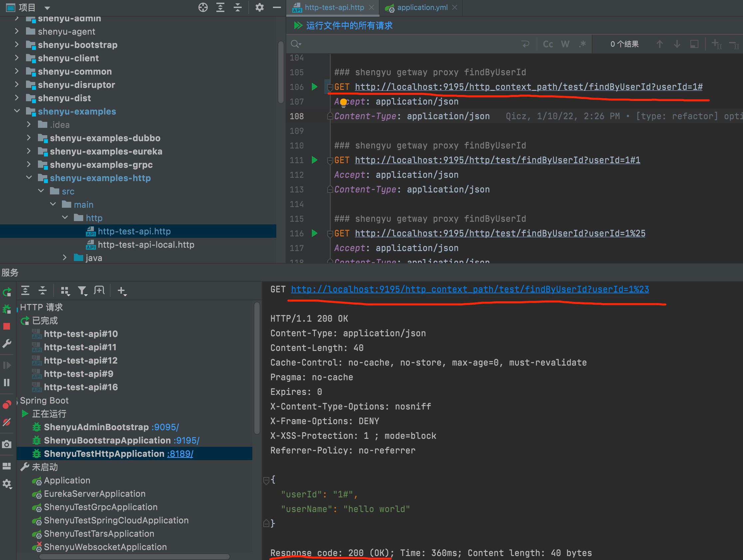Click the rerun icon in Services panel
This screenshot has height=560, width=743.
7,292
